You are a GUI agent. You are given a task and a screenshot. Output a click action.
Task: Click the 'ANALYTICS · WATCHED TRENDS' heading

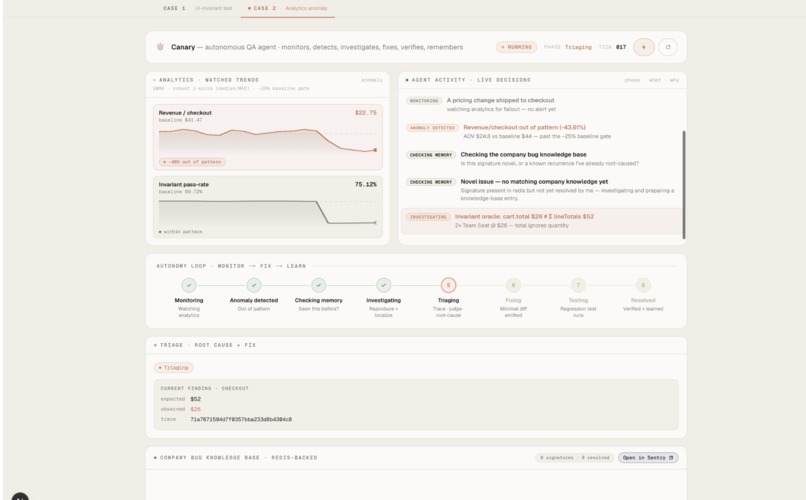coord(209,80)
